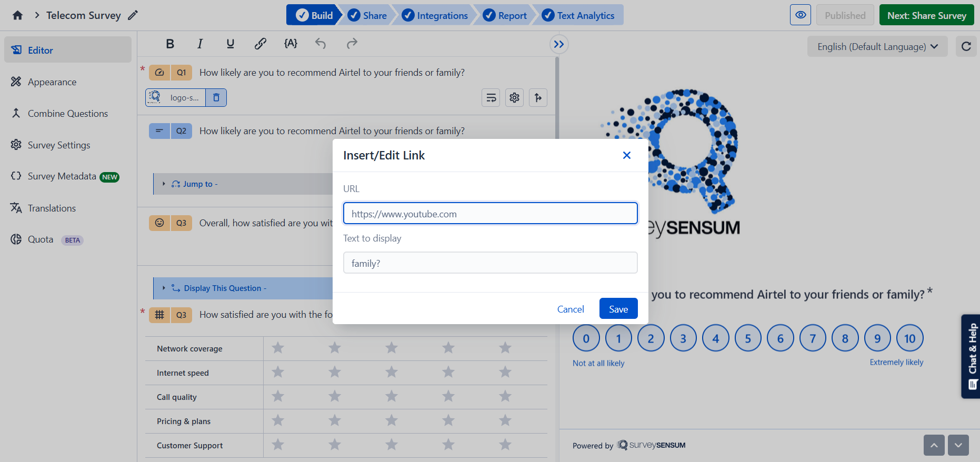The image size is (980, 462).
Task: Open the Editor sidebar section
Action: click(x=68, y=50)
